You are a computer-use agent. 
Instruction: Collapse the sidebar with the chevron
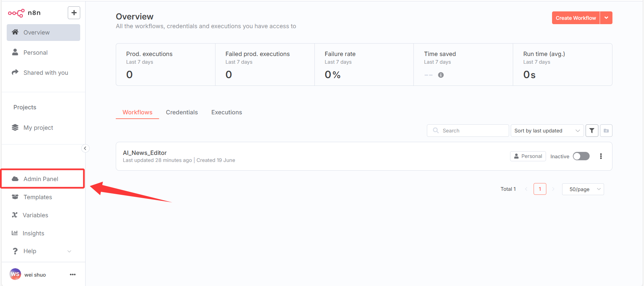[85, 148]
